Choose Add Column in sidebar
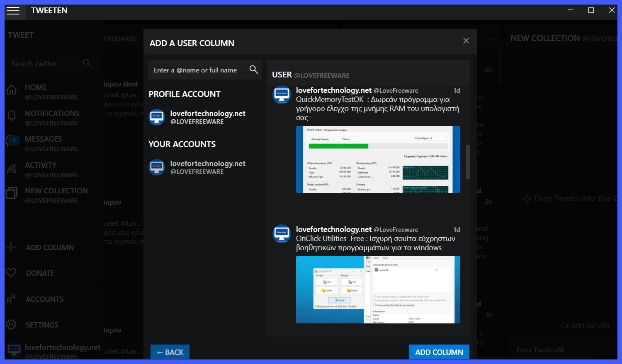This screenshot has height=364, width=622. click(50, 247)
